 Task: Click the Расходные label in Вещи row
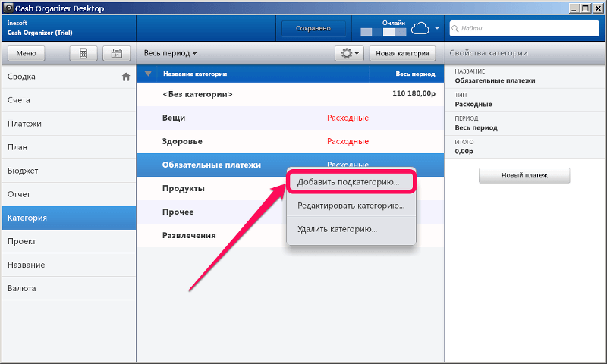point(348,118)
